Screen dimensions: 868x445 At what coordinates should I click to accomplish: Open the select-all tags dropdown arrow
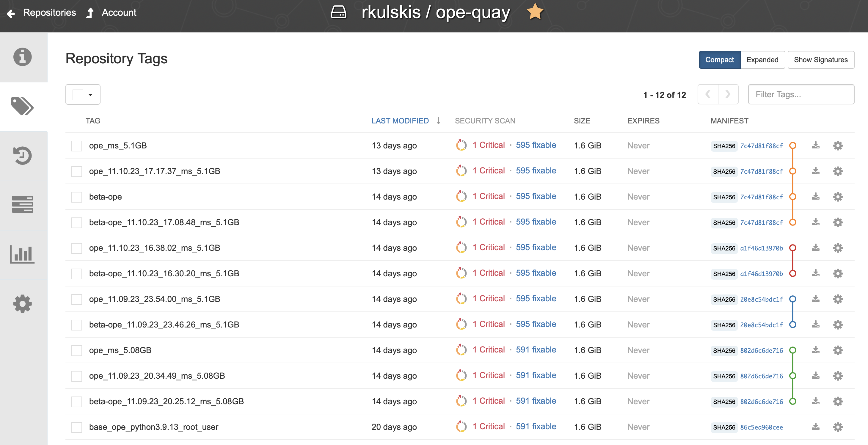(90, 95)
